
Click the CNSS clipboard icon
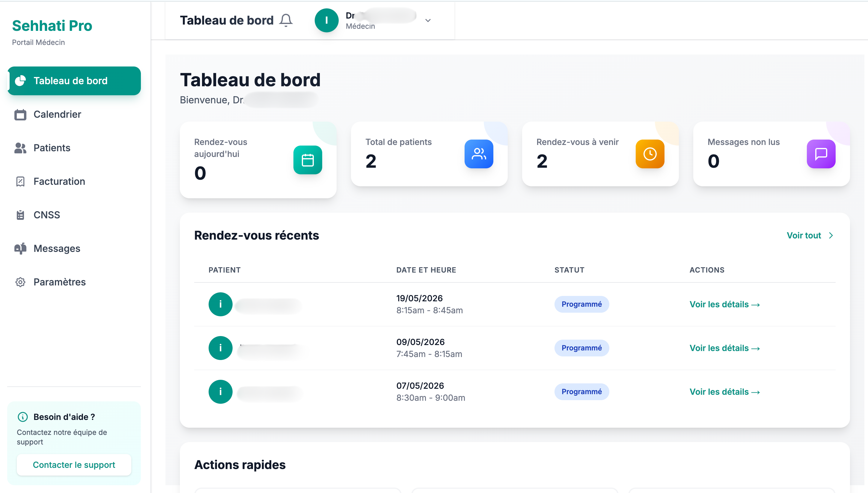[20, 215]
